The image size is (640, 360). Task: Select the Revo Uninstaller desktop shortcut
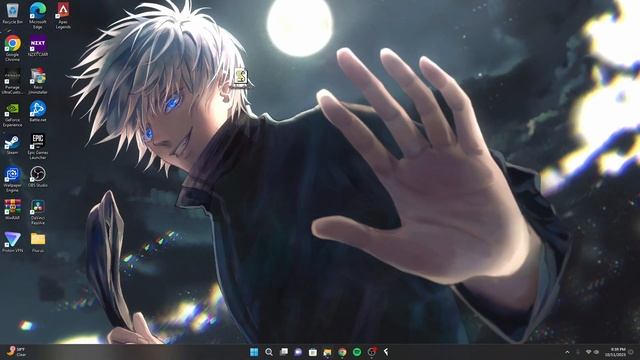tap(38, 81)
